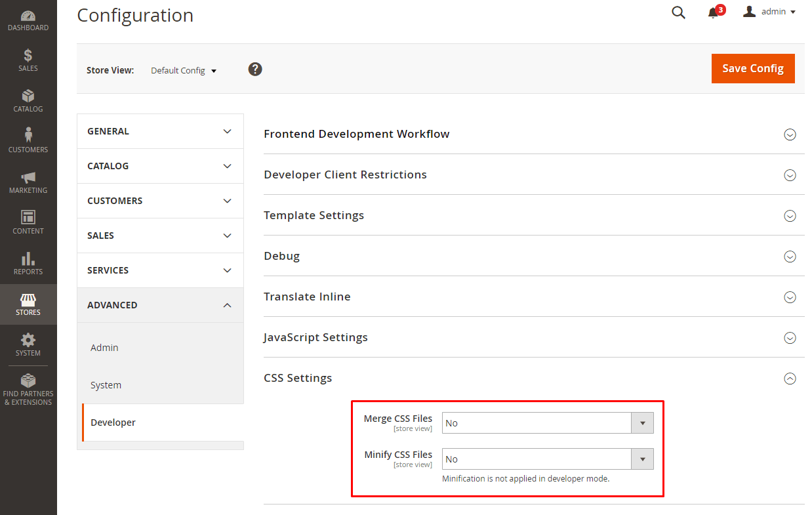This screenshot has width=812, height=515.
Task: Open the admin account dropdown
Action: click(769, 11)
